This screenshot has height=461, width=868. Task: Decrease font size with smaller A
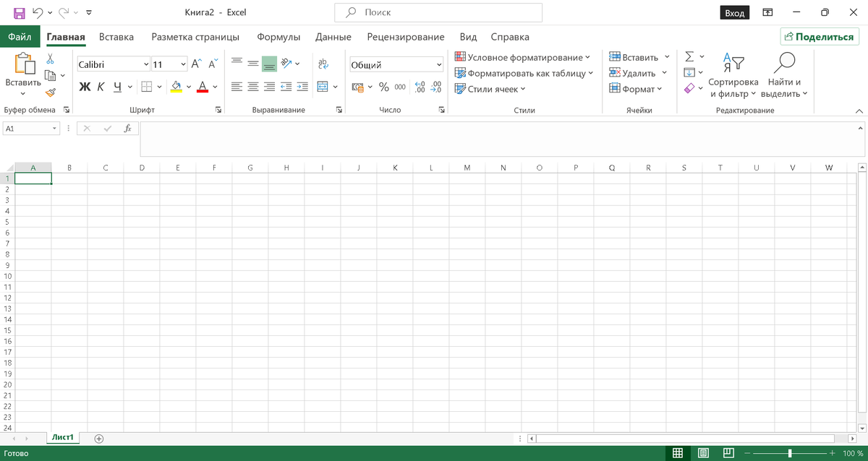[212, 64]
